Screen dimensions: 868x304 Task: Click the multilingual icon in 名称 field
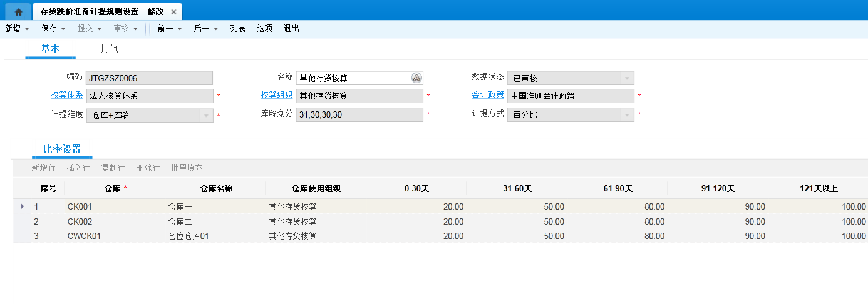[416, 78]
